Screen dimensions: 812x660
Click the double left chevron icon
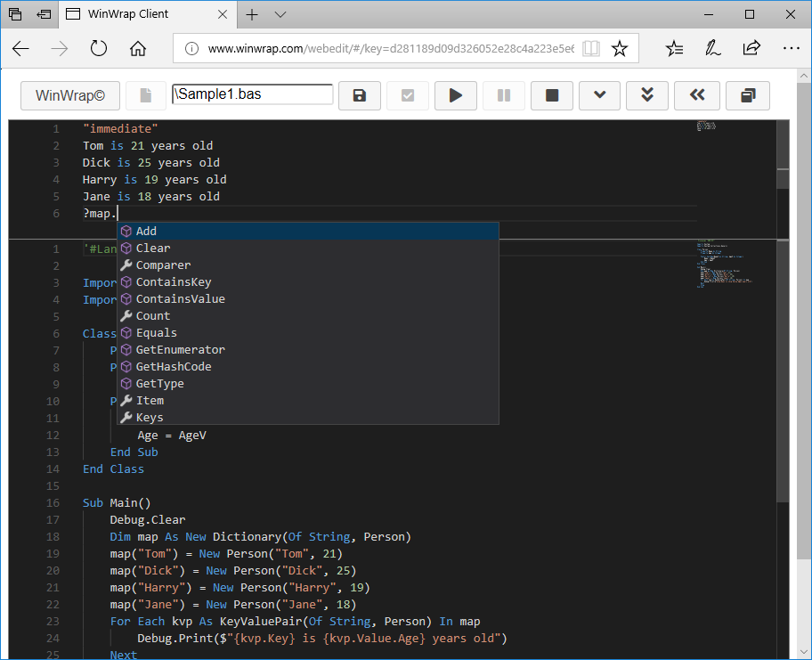coord(696,95)
